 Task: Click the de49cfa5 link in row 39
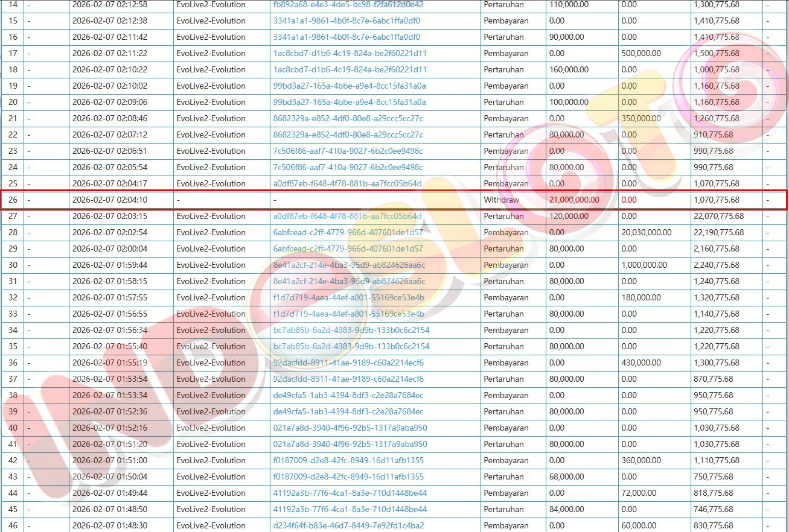tap(348, 411)
